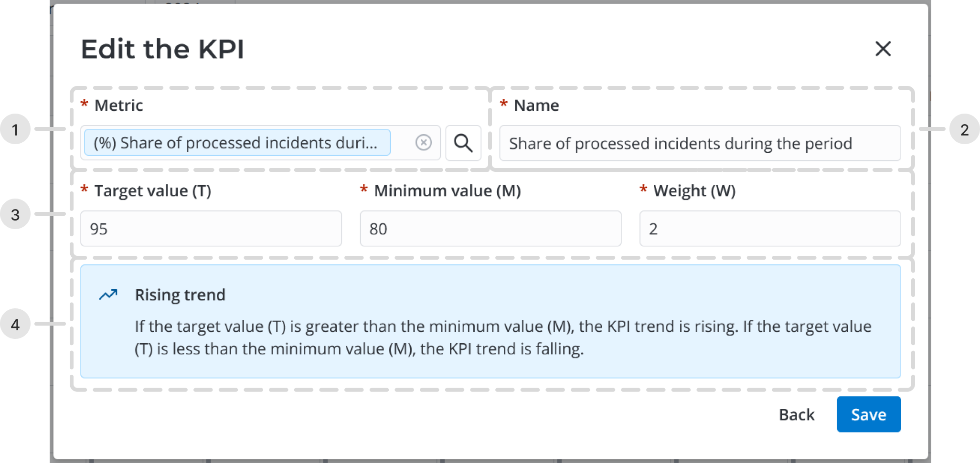Viewport: 980px width, 463px height.
Task: Click the Edit the KPI title
Action: 162,49
